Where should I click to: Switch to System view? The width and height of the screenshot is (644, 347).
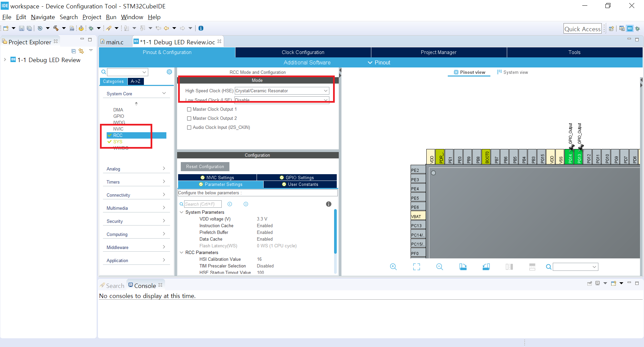(513, 72)
